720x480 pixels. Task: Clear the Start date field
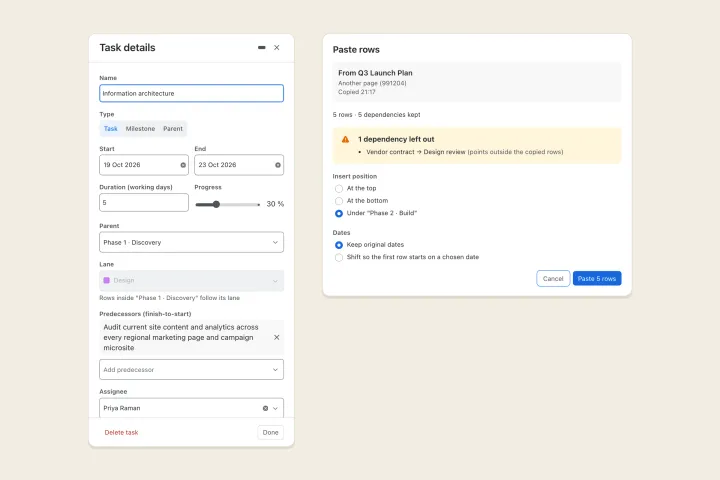(x=183, y=165)
